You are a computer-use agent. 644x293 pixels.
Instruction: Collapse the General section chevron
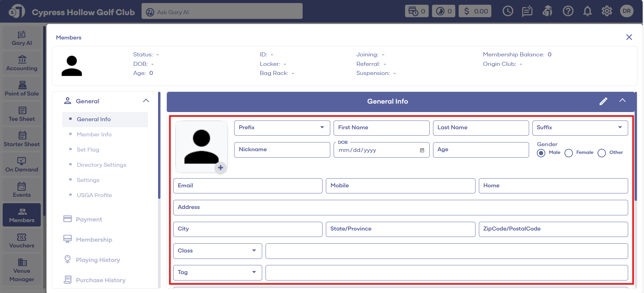(146, 101)
